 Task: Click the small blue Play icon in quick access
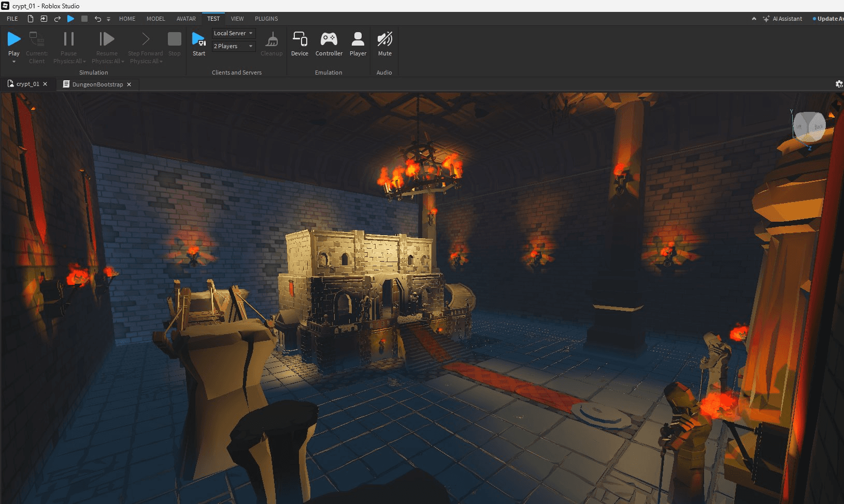click(71, 19)
